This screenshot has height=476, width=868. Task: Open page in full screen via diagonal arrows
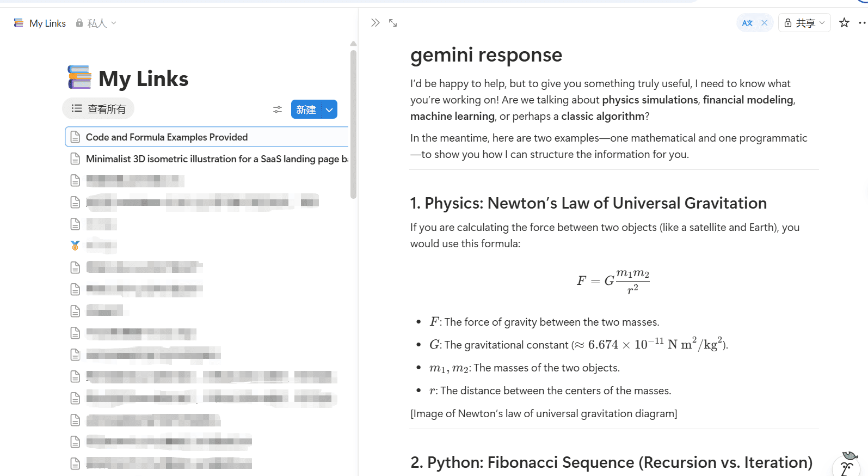pos(393,23)
